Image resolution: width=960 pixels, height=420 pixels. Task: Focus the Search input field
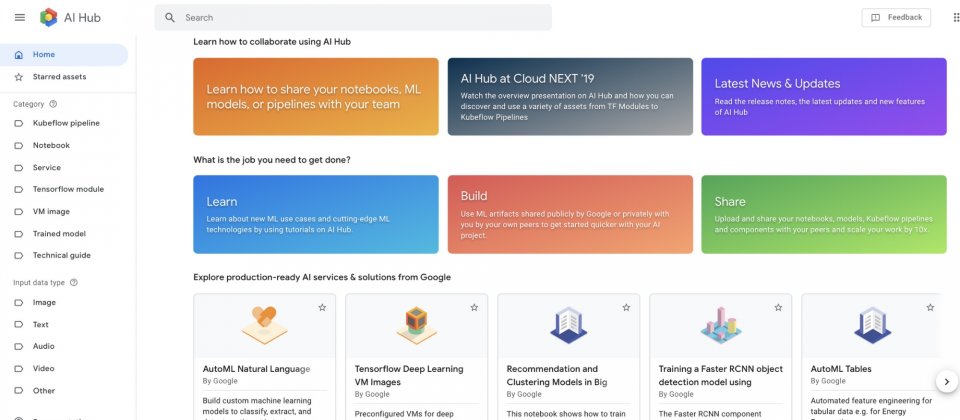pos(353,17)
